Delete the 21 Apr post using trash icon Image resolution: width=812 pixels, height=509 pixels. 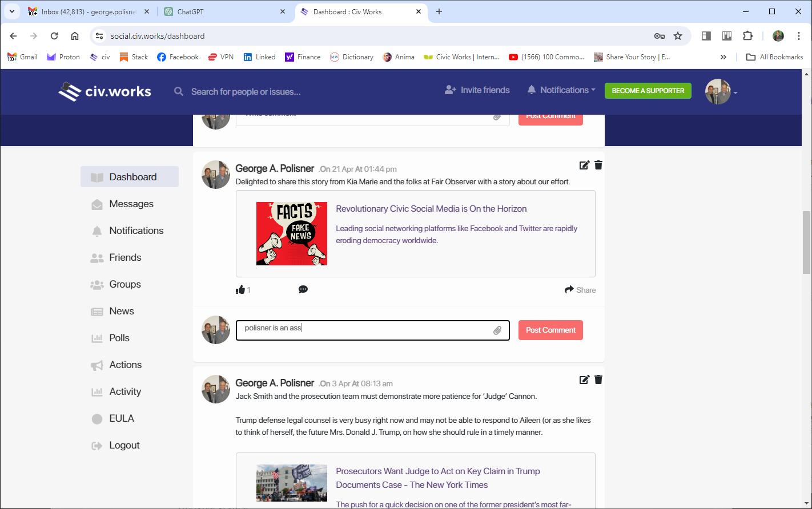click(x=598, y=165)
